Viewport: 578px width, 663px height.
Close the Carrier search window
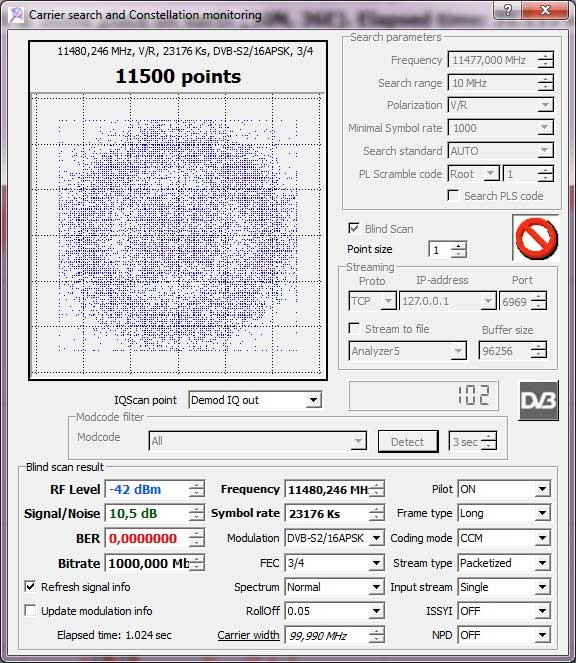(545, 10)
